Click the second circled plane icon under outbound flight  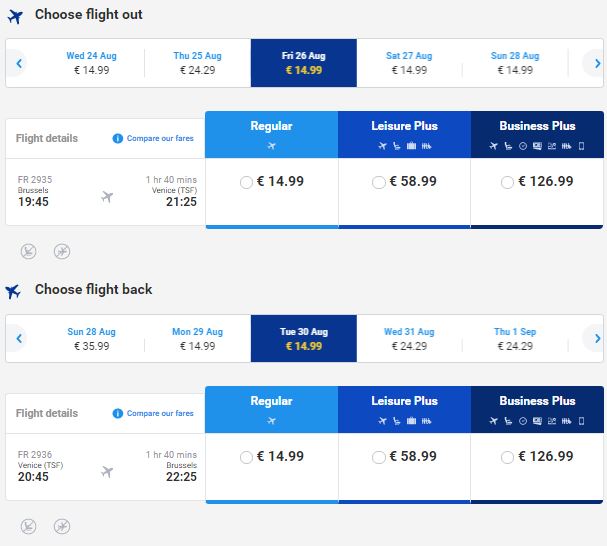tap(62, 251)
